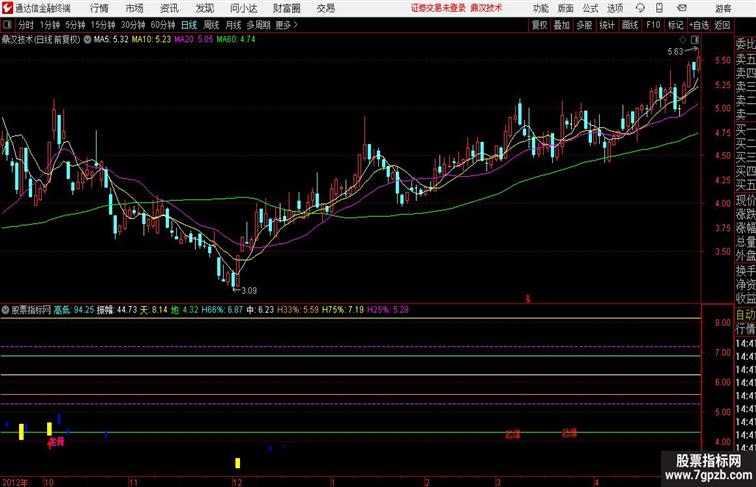Viewport: 756px width, 487px height.
Task: Select the 月线 monthly period
Action: point(233,25)
